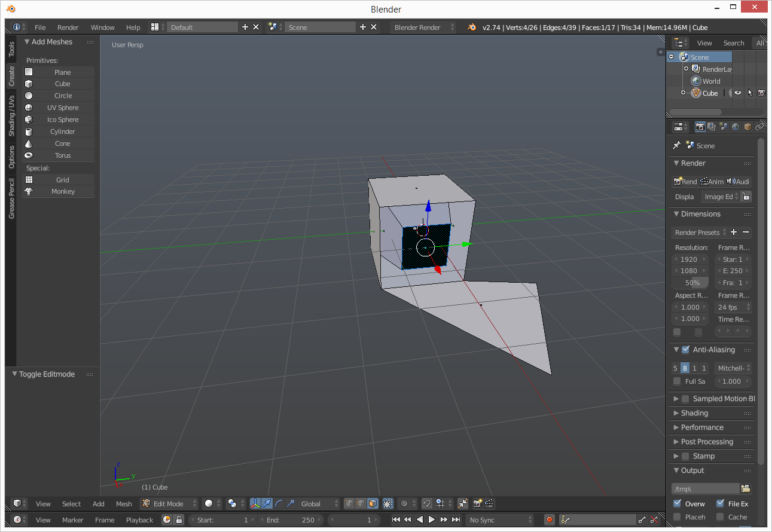The height and width of the screenshot is (532, 772).
Task: Uncheck the Overwrite option
Action: click(677, 503)
